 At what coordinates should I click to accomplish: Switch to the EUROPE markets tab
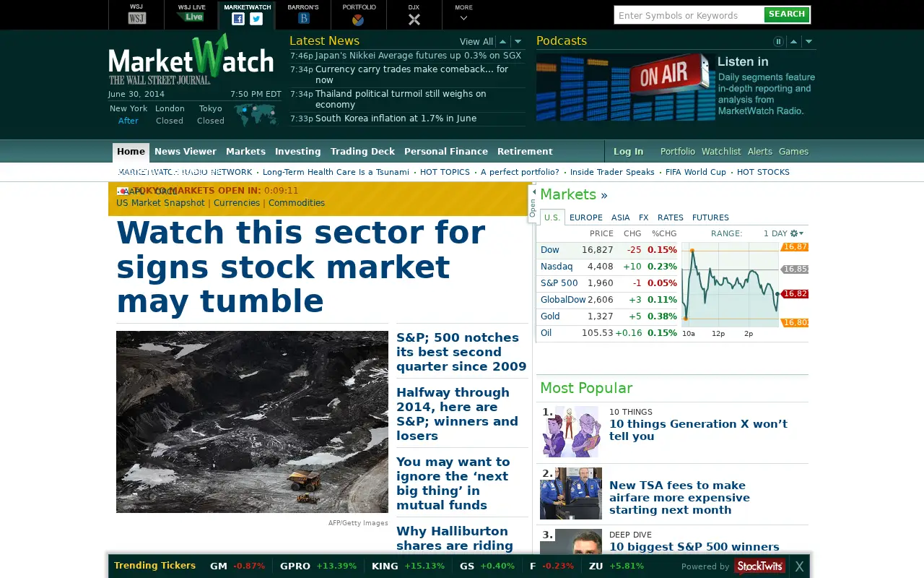click(x=585, y=217)
